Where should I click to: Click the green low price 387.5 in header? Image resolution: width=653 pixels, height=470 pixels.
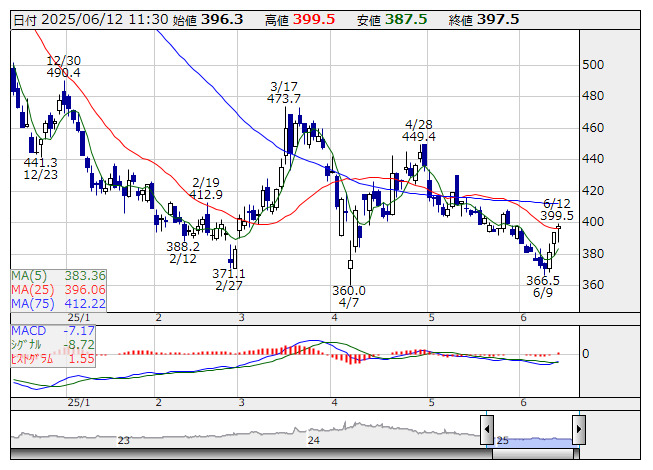(406, 20)
